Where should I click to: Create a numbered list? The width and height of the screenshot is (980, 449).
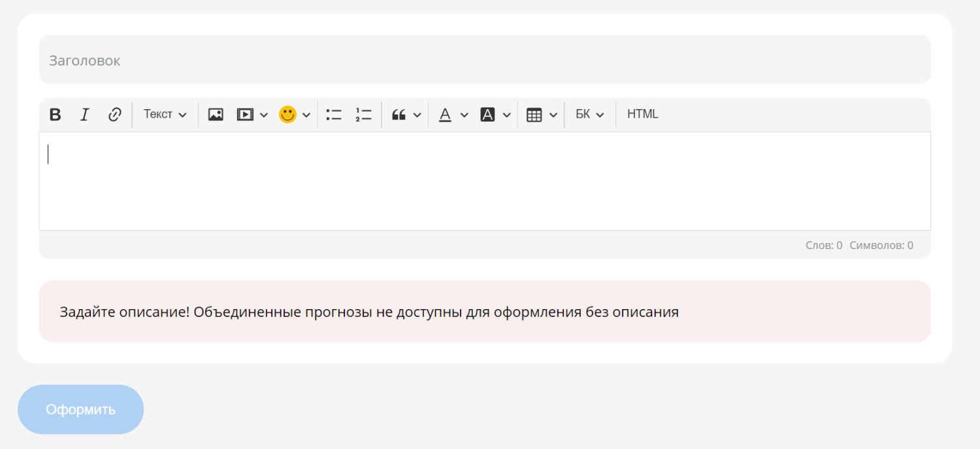pos(363,115)
